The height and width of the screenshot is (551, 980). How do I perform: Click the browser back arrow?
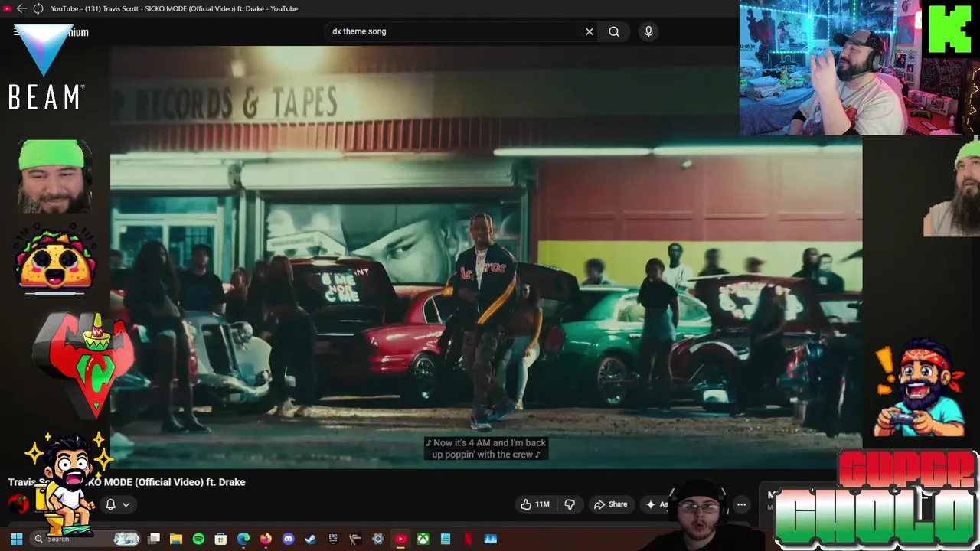pos(21,8)
